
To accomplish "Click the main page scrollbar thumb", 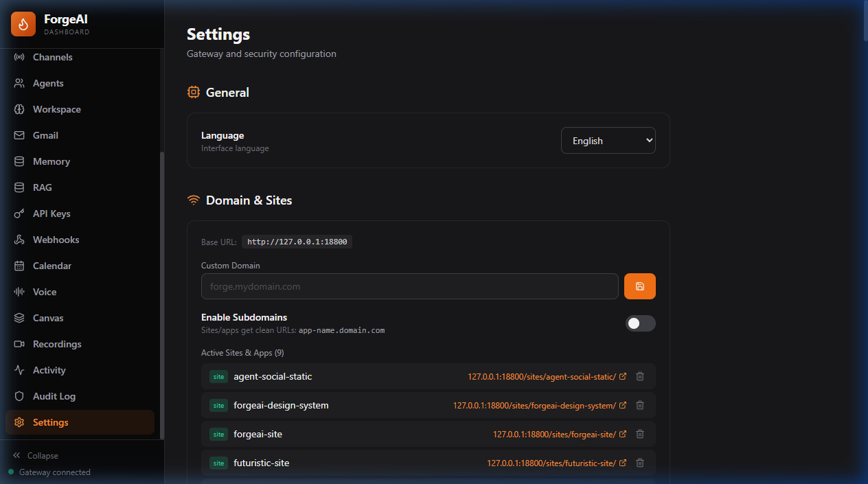I will (x=865, y=19).
